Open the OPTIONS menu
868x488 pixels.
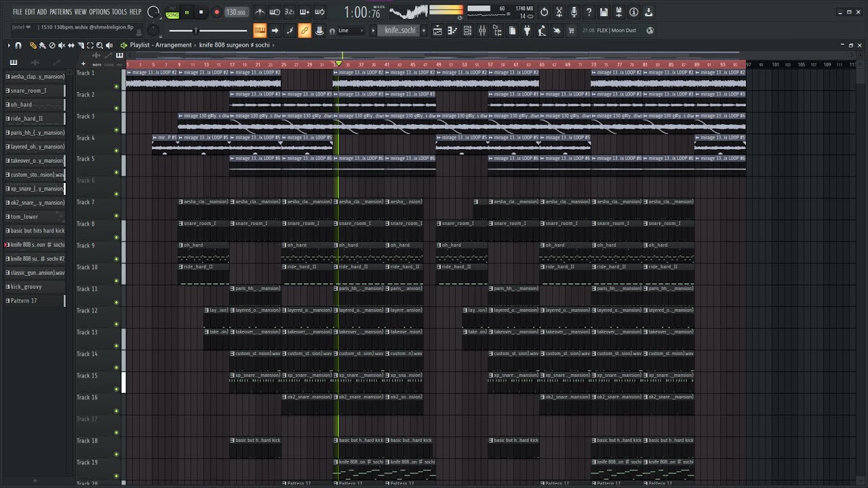[x=99, y=12]
